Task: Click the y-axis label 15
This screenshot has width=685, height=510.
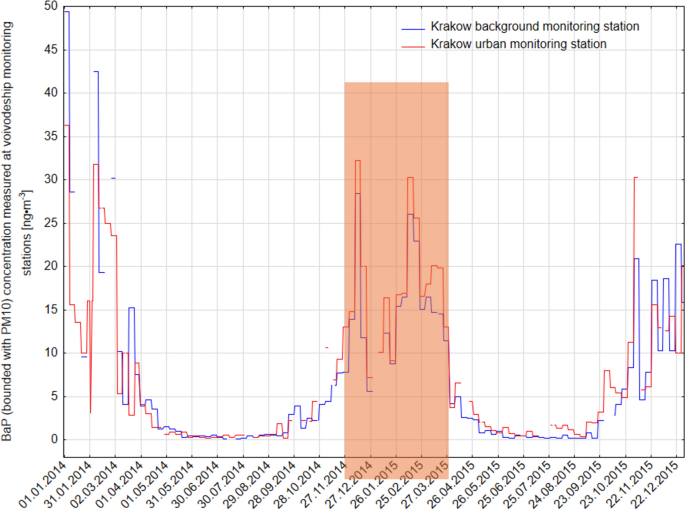Action: [51, 310]
